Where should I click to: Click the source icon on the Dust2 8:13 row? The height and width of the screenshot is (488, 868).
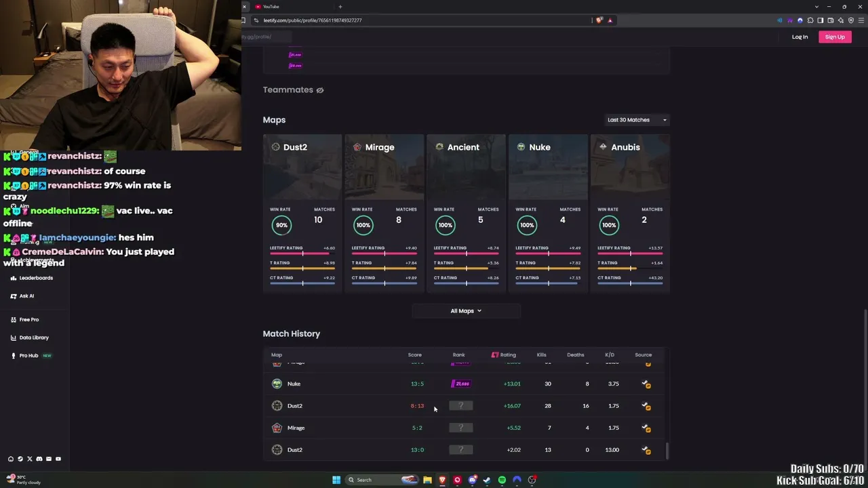pos(646,406)
